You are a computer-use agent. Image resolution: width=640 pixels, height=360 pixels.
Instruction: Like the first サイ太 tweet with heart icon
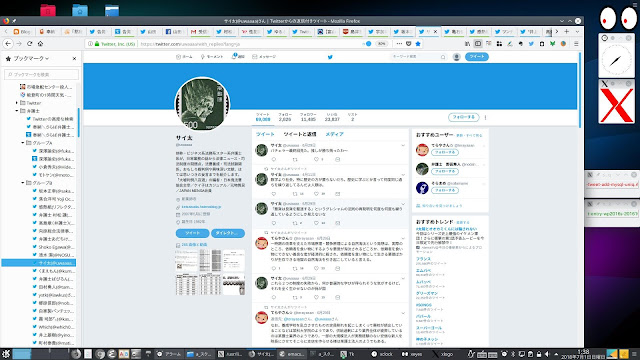(316, 160)
